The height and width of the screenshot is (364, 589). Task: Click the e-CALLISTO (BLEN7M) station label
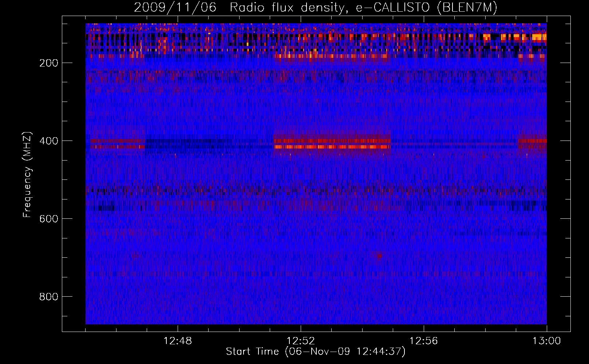(x=426, y=8)
